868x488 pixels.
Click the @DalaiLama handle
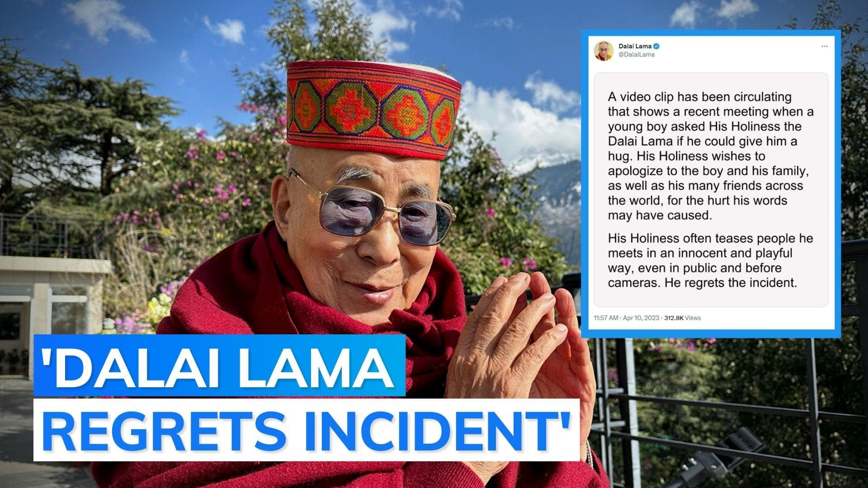(636, 55)
